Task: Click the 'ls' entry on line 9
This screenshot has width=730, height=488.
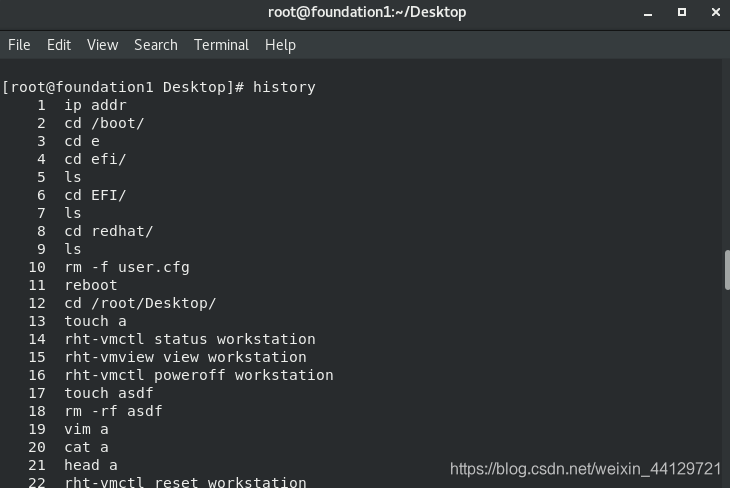Action: point(73,249)
